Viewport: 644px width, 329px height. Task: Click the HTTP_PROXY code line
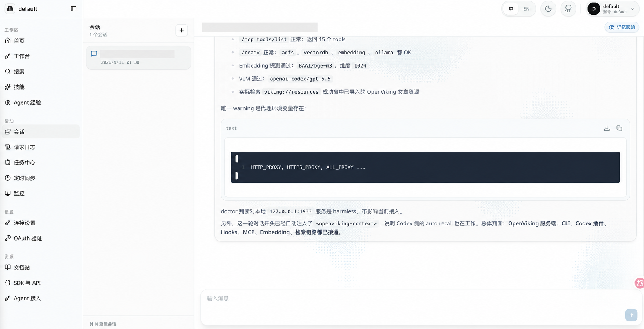point(308,167)
